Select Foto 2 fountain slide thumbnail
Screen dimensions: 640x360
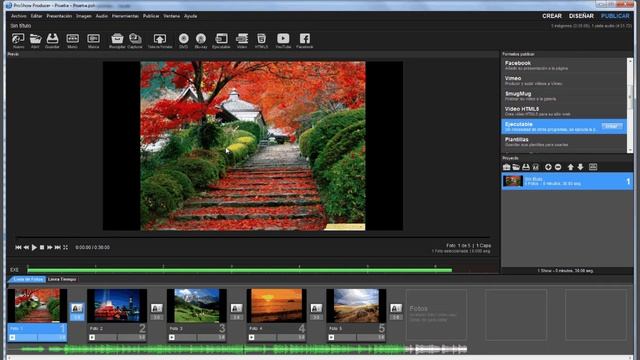[117, 305]
